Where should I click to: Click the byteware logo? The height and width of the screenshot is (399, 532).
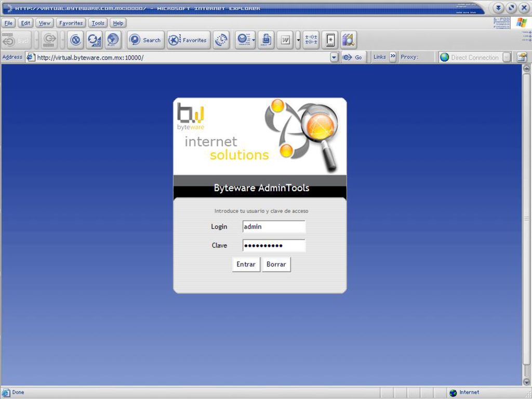point(190,117)
